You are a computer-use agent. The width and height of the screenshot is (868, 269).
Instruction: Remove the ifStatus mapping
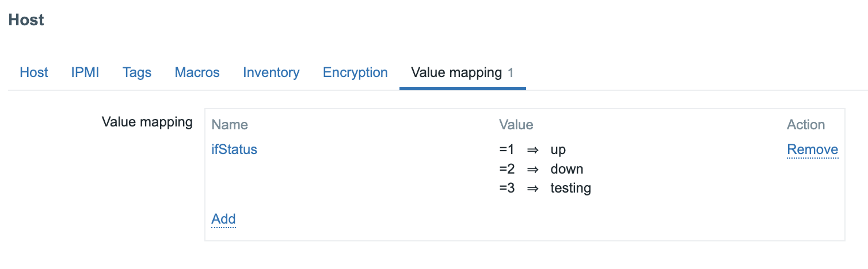tap(812, 150)
